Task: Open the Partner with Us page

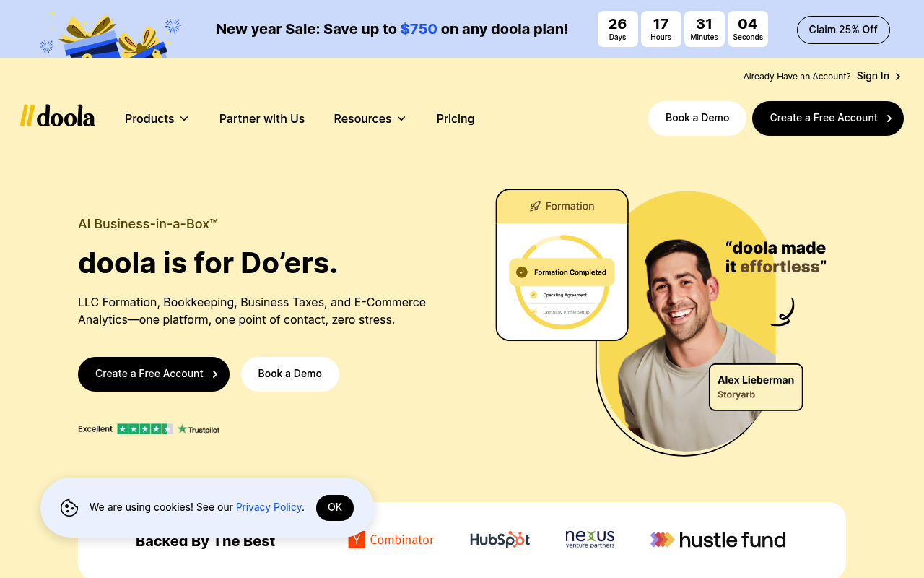Action: (x=262, y=118)
